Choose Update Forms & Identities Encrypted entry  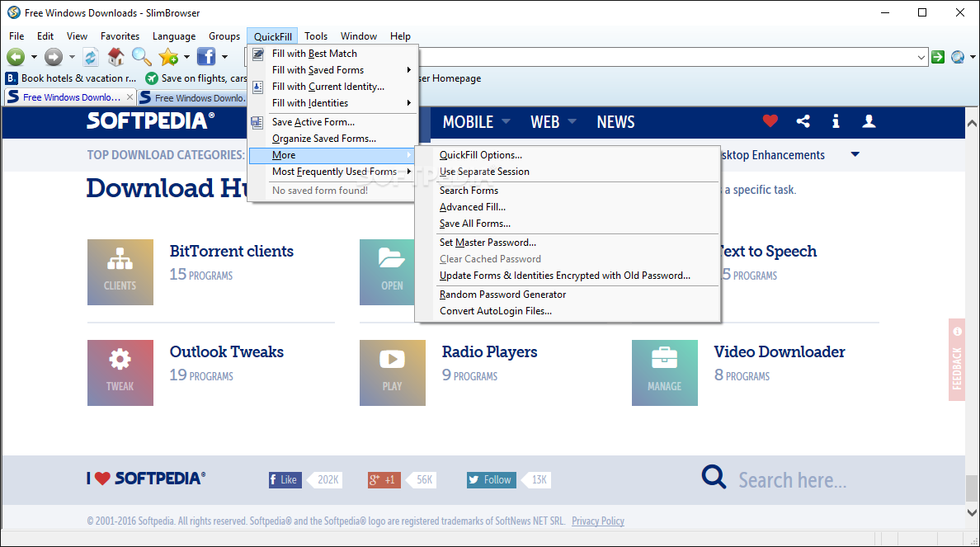[568, 276]
